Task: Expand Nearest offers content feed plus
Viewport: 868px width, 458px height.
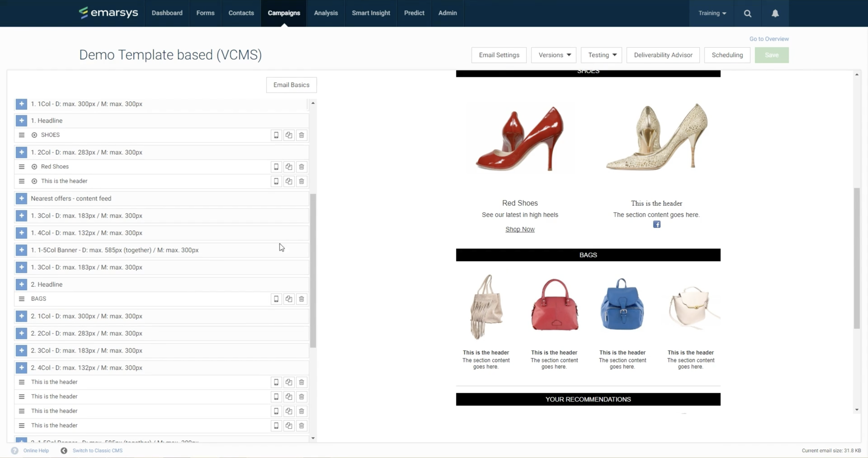Action: click(x=22, y=198)
